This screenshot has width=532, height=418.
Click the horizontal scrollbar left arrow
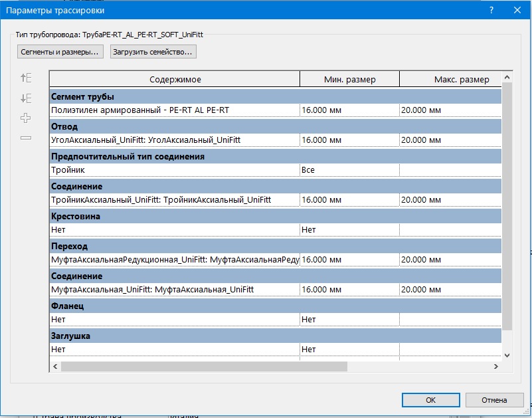(x=55, y=366)
